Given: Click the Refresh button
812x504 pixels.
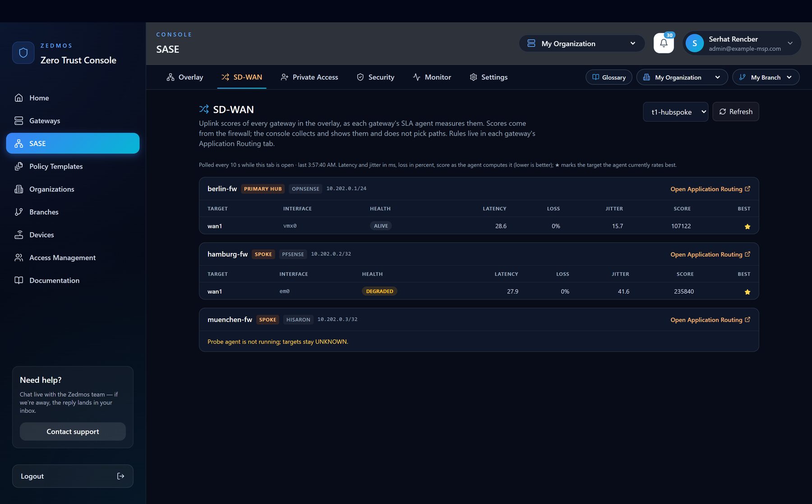Looking at the screenshot, I should pos(736,112).
